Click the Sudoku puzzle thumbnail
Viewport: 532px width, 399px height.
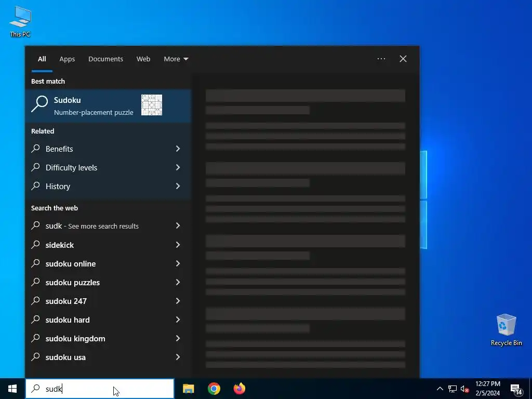click(x=152, y=105)
